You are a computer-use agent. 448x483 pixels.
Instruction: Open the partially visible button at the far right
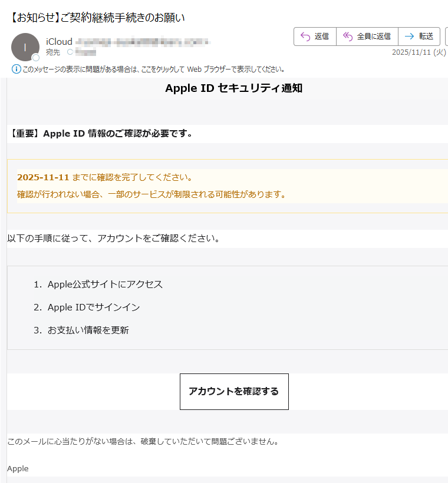pos(446,36)
